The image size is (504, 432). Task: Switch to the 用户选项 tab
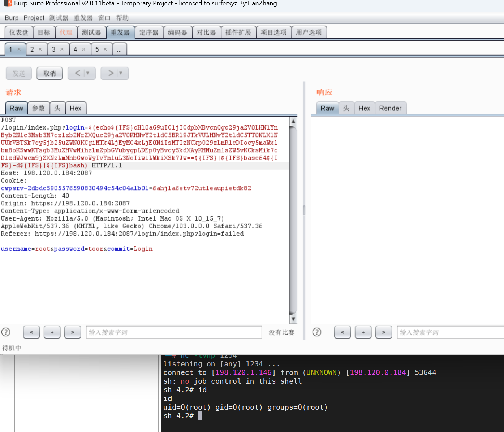click(309, 32)
